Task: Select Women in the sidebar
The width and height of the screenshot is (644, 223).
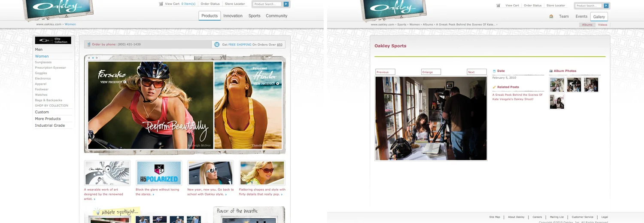Action: point(42,56)
